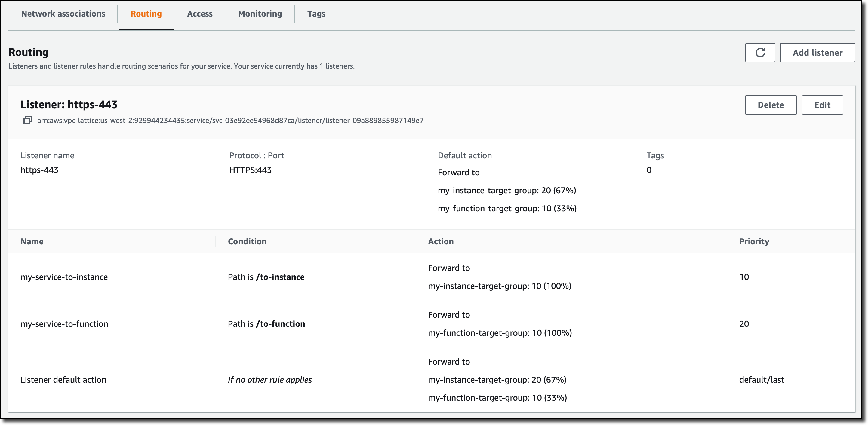Image resolution: width=868 pixels, height=425 pixels.
Task: Click the Action column header
Action: pos(440,241)
